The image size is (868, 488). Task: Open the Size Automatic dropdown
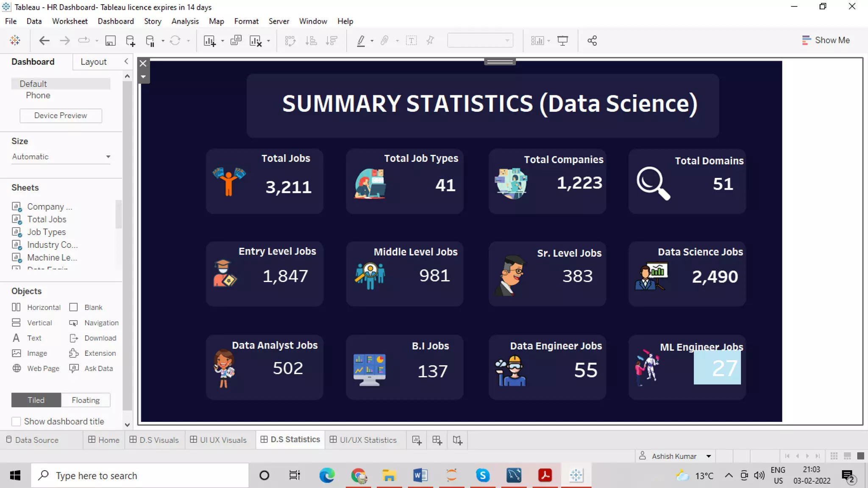108,157
